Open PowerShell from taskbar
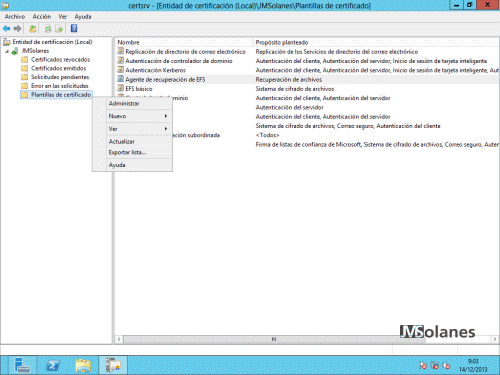This screenshot has height=375, width=500. point(53,365)
